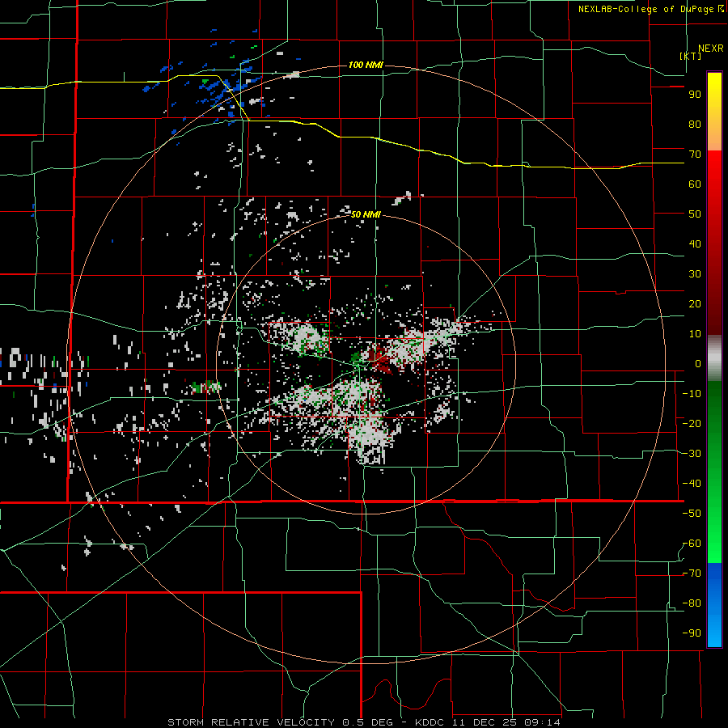Image resolution: width=728 pixels, height=728 pixels.
Task: Click the "60" value on the velocity scale
Action: tap(695, 184)
